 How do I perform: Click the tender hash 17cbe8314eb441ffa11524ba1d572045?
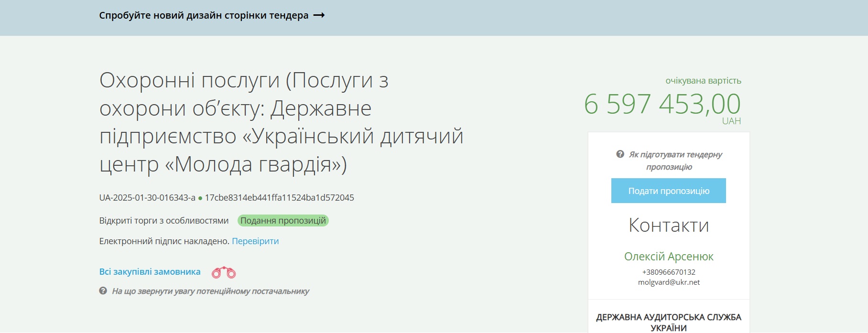[x=279, y=198]
